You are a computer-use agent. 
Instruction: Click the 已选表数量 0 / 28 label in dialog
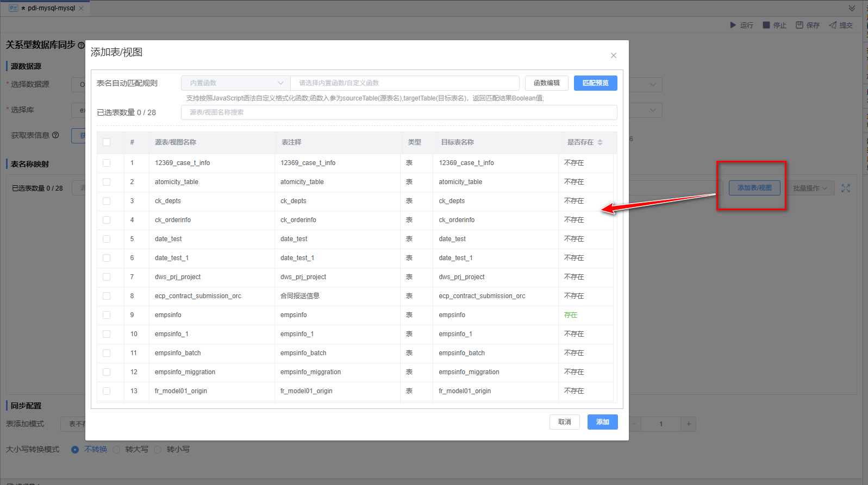point(126,112)
